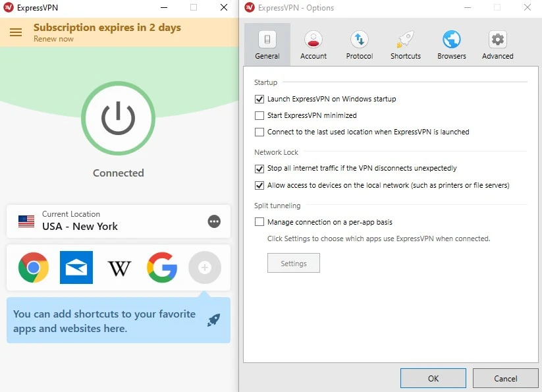
Task: Open location picker via three-dots icon
Action: pos(214,221)
